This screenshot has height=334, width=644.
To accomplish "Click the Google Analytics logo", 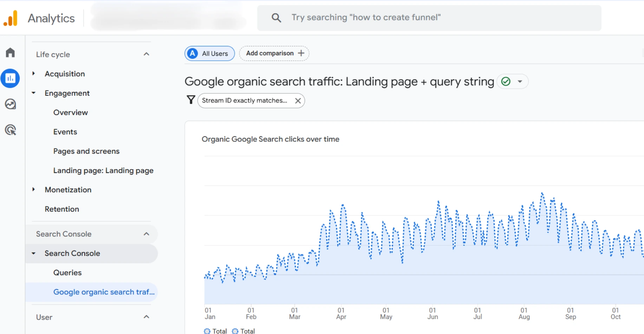I will pyautogui.click(x=11, y=18).
